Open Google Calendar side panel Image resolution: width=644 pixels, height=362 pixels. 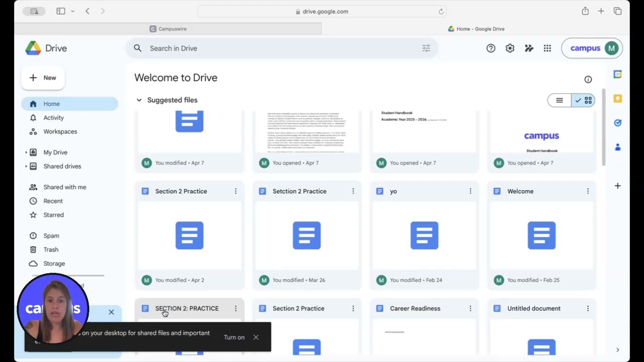point(618,74)
